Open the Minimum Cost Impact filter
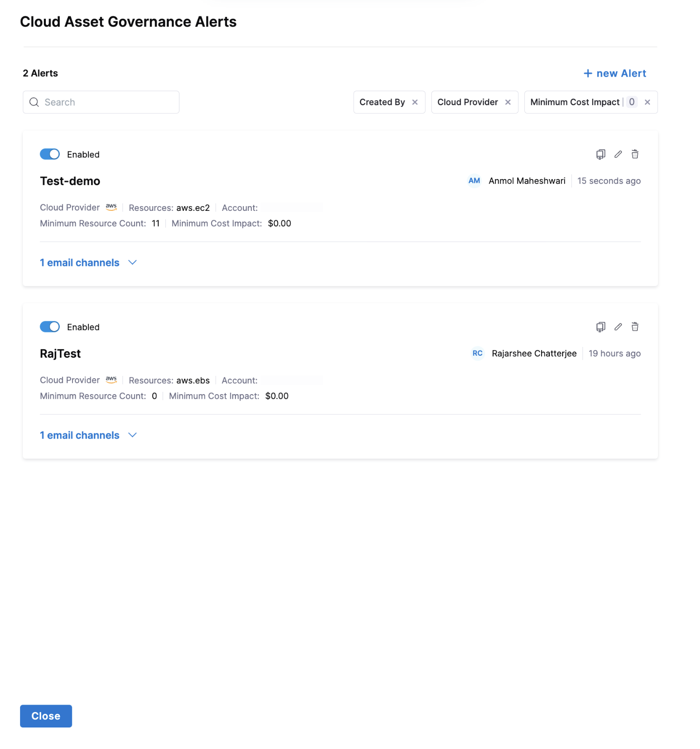 click(574, 102)
